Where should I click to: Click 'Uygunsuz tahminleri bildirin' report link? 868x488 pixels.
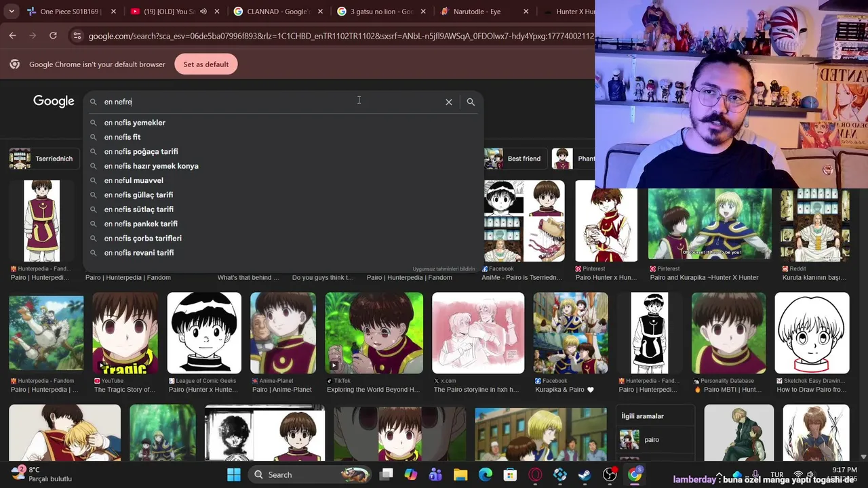pyautogui.click(x=444, y=269)
